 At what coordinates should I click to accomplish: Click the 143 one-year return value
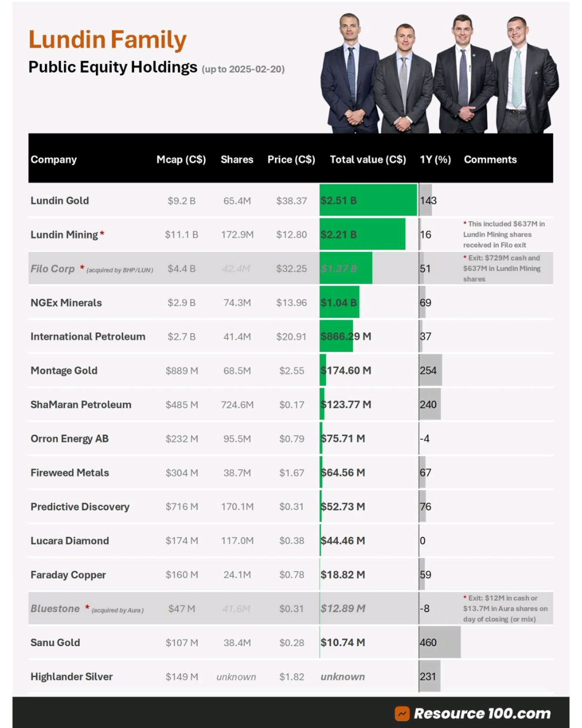tap(428, 200)
